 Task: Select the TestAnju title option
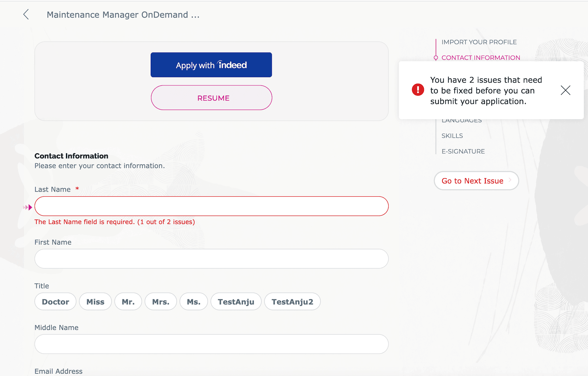pos(236,301)
